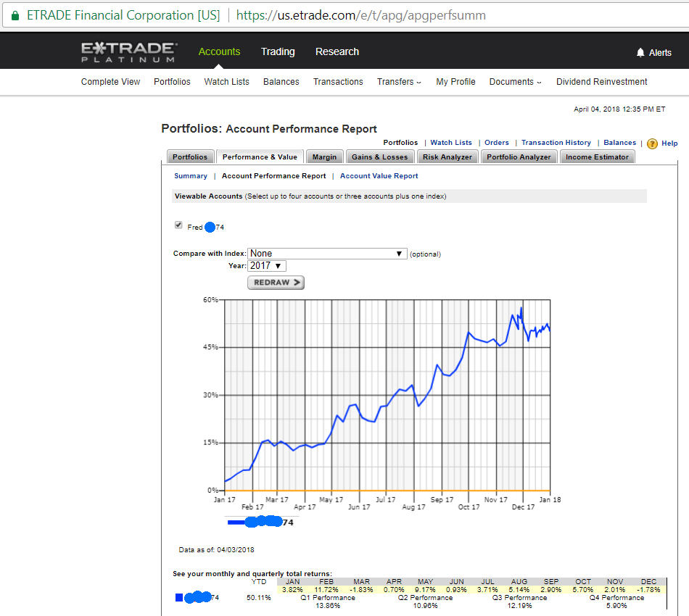The width and height of the screenshot is (689, 616).
Task: Click the timestamp April 04, 2018
Action: pos(619,109)
